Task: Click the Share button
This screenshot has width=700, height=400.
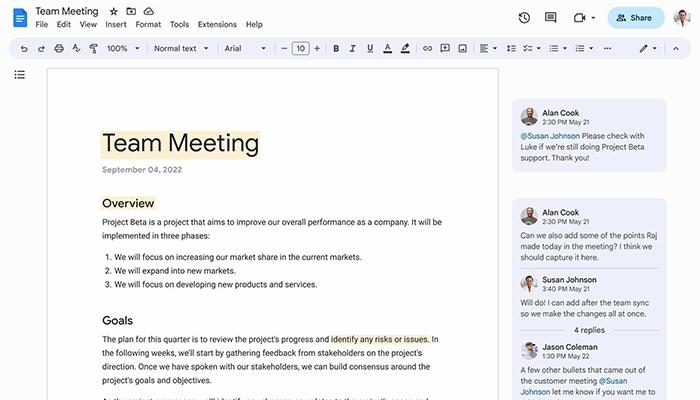Action: 636,18
